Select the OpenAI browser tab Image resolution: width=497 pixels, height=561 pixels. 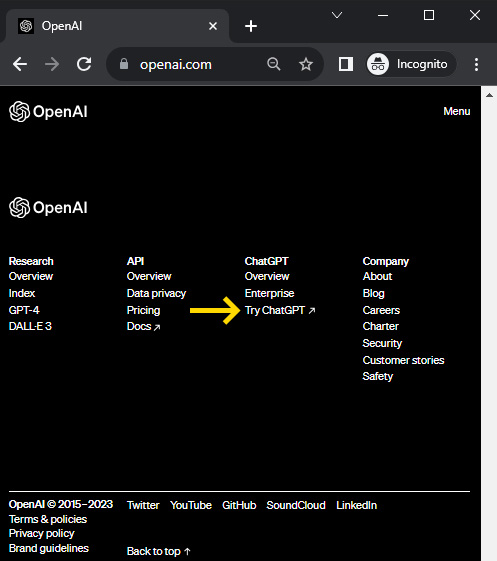click(x=116, y=26)
